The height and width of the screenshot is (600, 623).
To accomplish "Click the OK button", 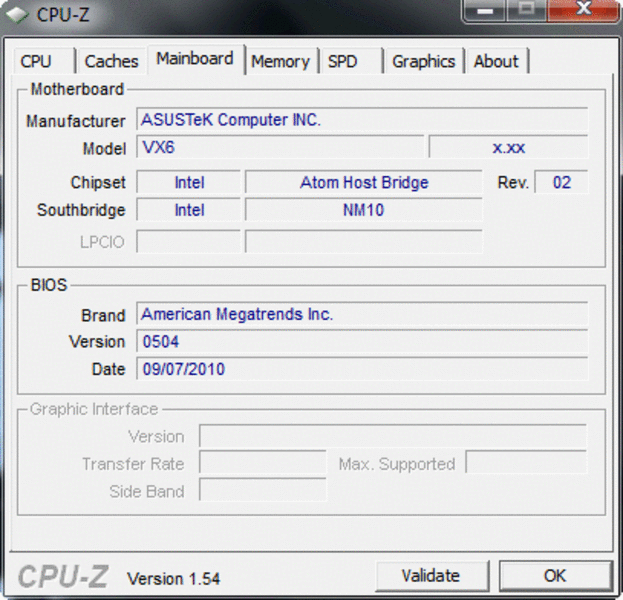I will (555, 576).
